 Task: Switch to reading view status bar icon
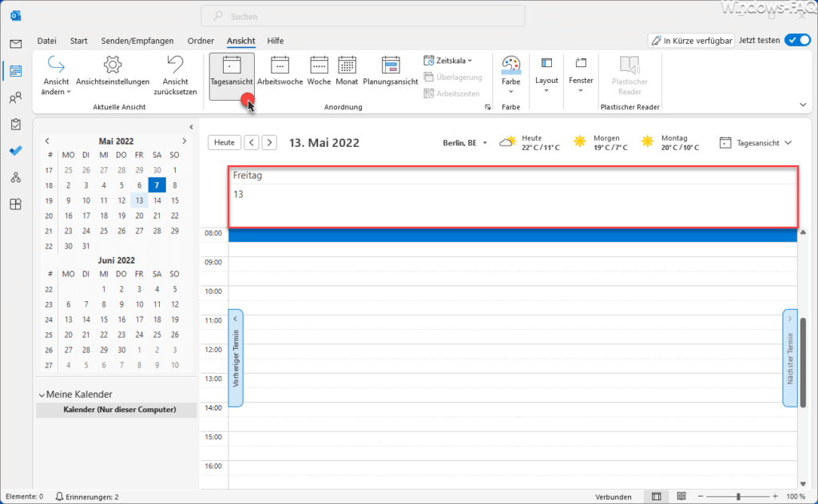tap(681, 497)
